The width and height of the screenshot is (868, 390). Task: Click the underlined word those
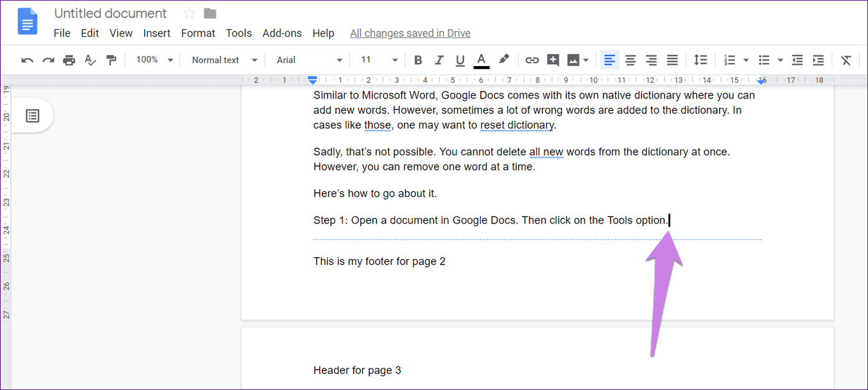click(x=377, y=125)
